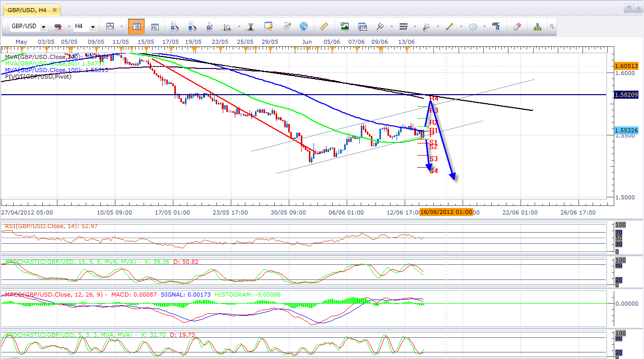The width and height of the screenshot is (644, 359).
Task: Select the Fibonacci levels drawing tool
Action: click(x=403, y=27)
